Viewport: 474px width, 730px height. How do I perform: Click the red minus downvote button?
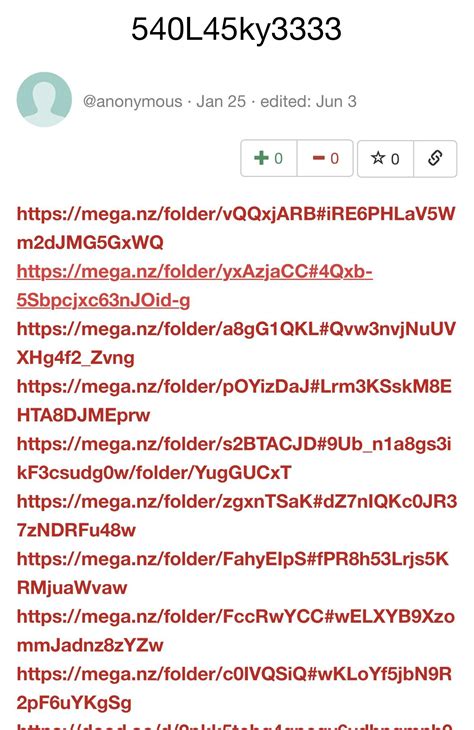[325, 158]
